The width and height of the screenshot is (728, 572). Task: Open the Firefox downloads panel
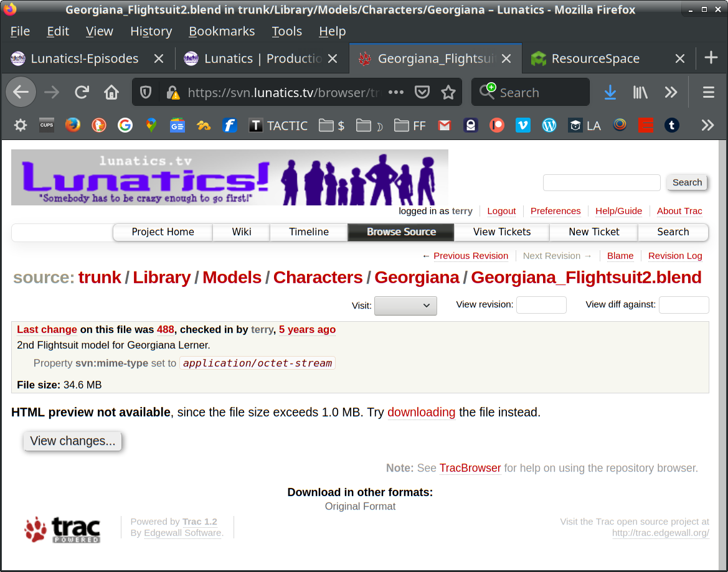(x=610, y=93)
